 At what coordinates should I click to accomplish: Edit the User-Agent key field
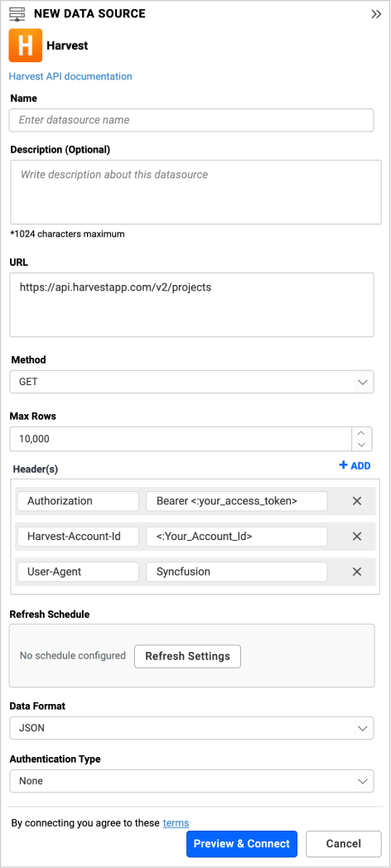click(x=78, y=571)
